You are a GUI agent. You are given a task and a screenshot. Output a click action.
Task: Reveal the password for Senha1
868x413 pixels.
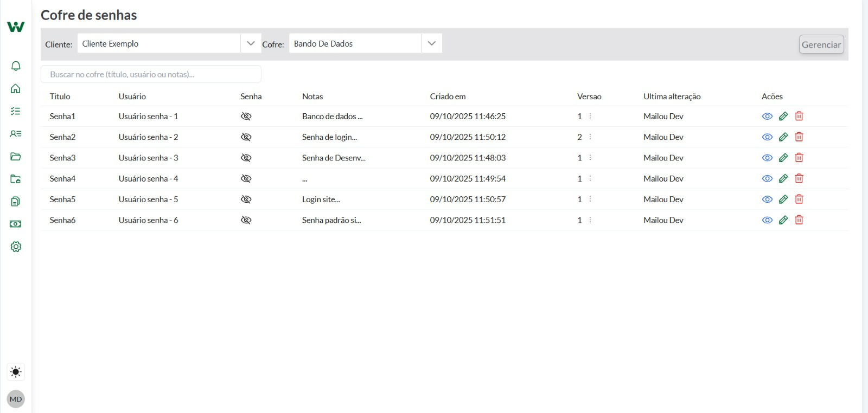tap(246, 117)
